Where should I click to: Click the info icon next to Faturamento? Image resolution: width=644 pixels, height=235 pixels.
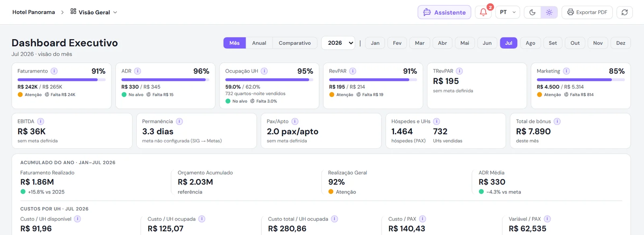(54, 71)
